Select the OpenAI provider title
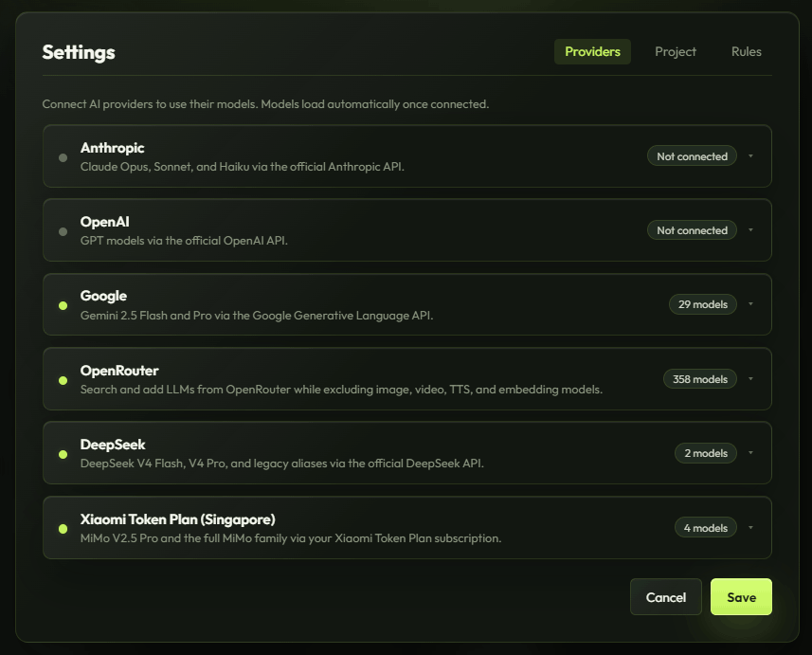 coord(105,222)
